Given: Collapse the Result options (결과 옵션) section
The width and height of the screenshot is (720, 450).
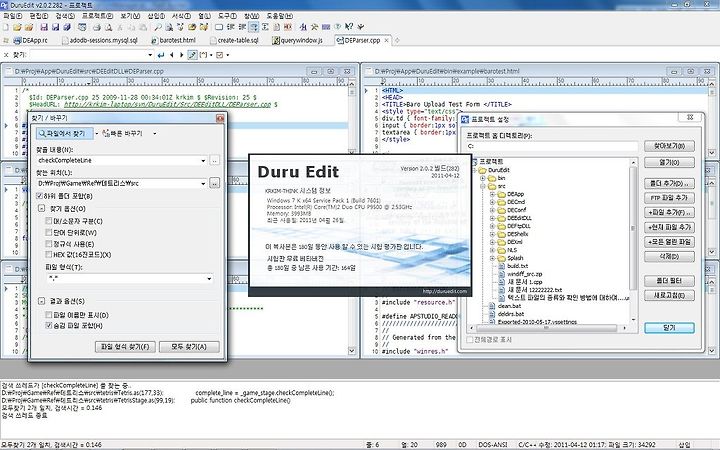Looking at the screenshot, I should [x=41, y=301].
